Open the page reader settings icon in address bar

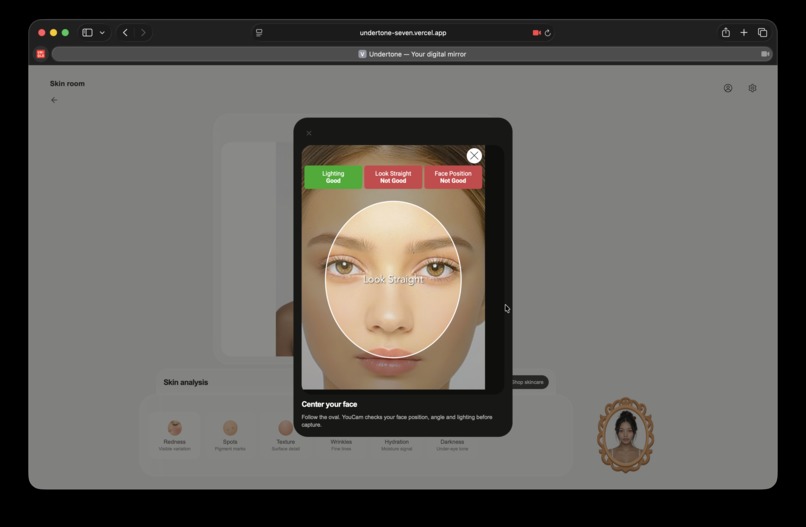(x=259, y=32)
